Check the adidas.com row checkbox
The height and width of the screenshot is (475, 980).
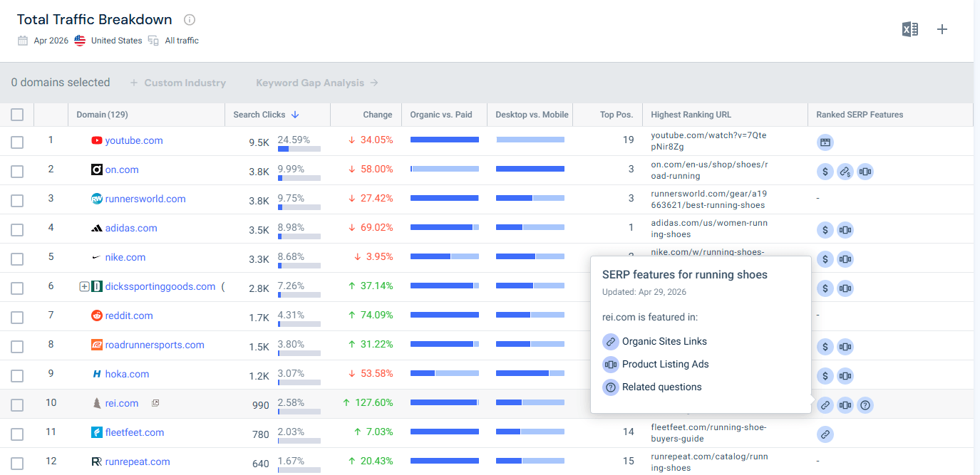click(17, 230)
